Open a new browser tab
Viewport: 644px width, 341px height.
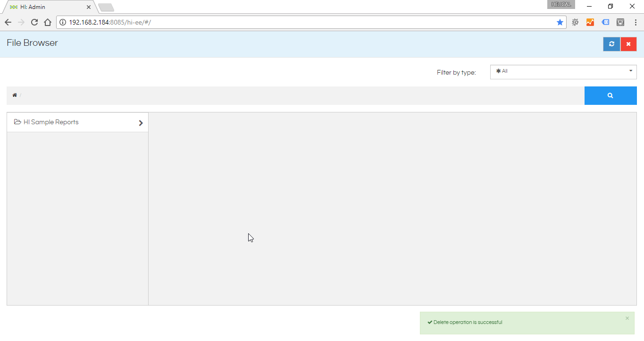[106, 8]
